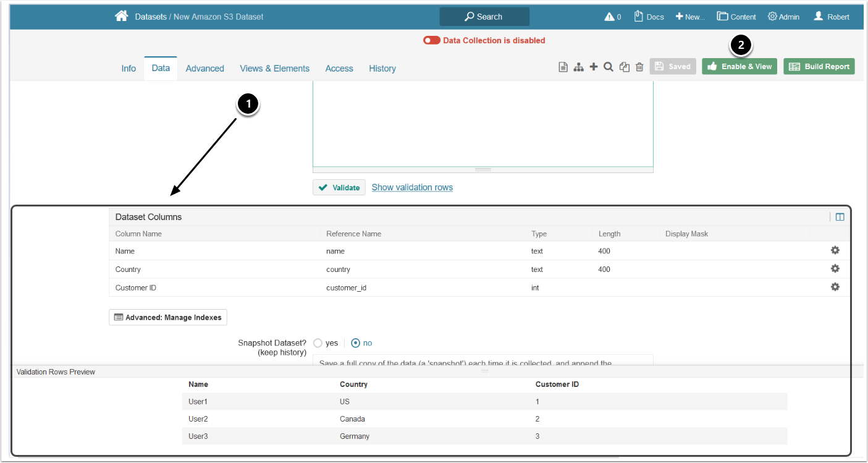This screenshot has width=868, height=463.
Task: Open gear settings for Customer ID column
Action: (x=835, y=287)
